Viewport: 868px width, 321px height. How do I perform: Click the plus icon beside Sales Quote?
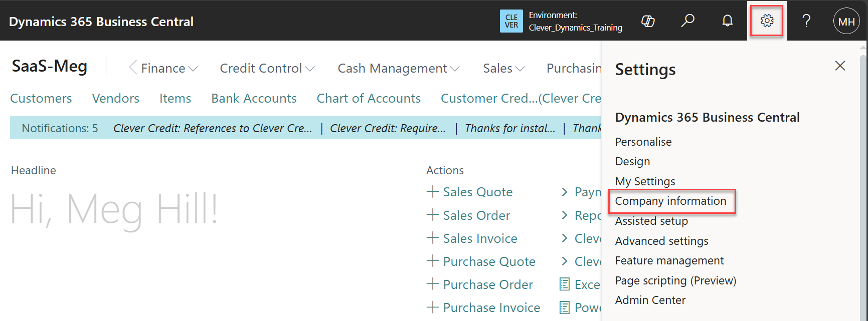point(432,191)
